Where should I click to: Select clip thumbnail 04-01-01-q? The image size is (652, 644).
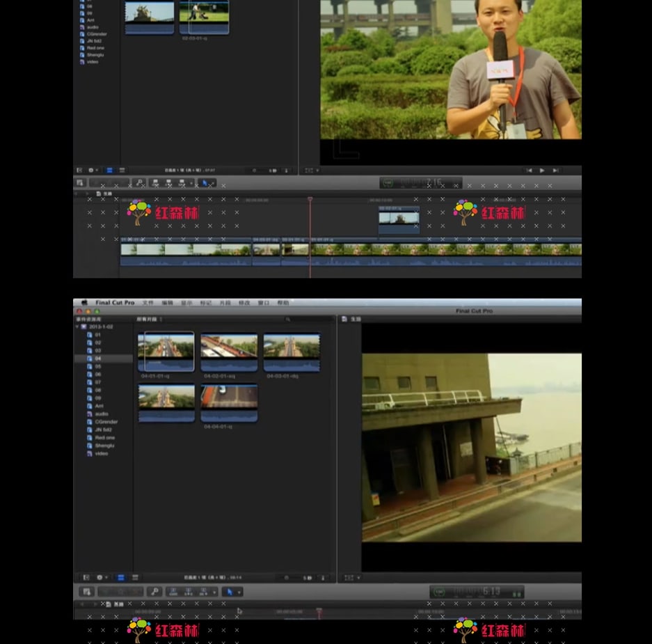point(166,352)
